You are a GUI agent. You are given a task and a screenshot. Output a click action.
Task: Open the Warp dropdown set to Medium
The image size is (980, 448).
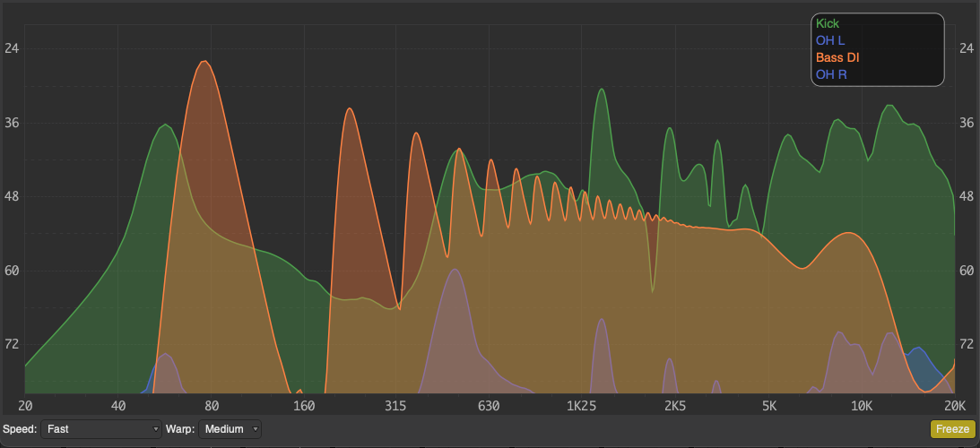230,429
